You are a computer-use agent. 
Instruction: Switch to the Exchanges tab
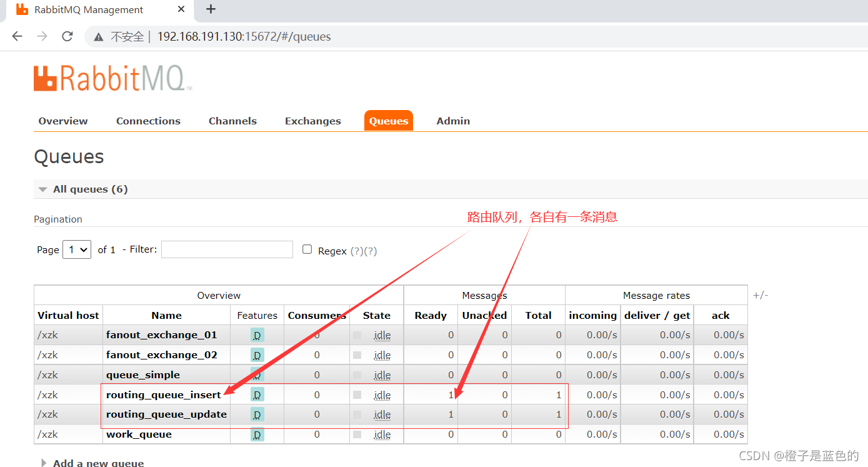313,121
